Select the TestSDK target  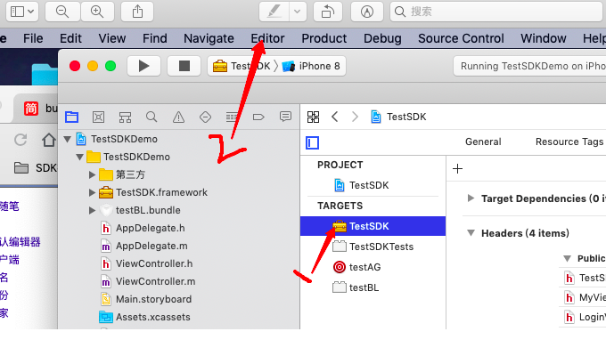373,226
